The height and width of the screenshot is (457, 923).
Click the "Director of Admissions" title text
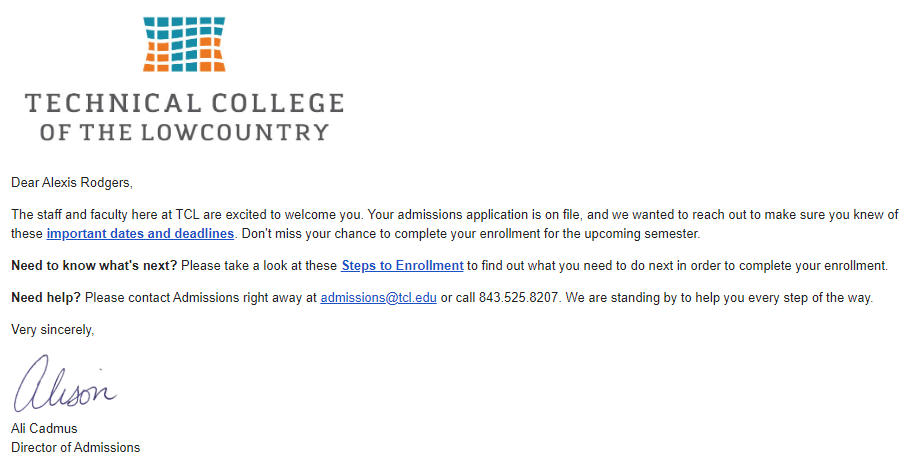coord(75,447)
